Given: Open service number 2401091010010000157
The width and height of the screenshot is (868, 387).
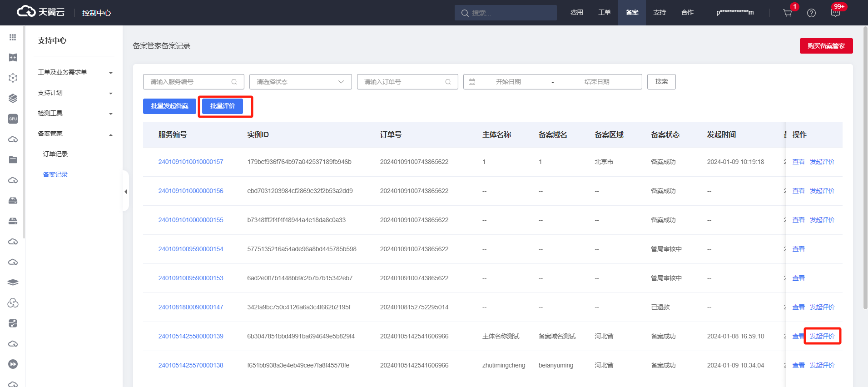Looking at the screenshot, I should (x=191, y=162).
